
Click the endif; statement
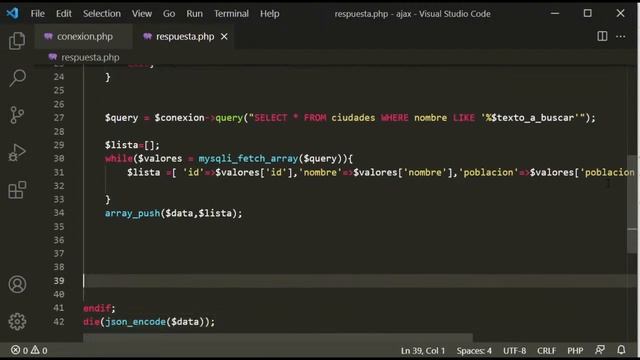(99, 308)
